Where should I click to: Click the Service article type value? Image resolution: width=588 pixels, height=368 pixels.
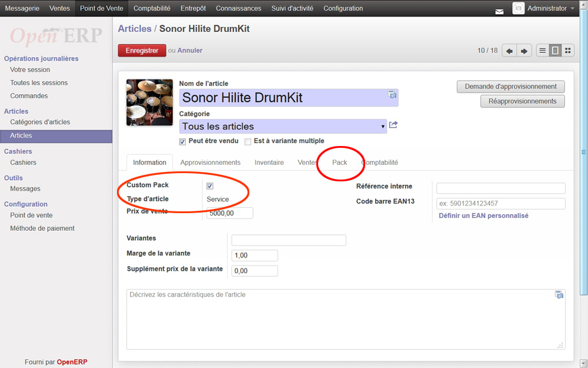[x=218, y=200]
